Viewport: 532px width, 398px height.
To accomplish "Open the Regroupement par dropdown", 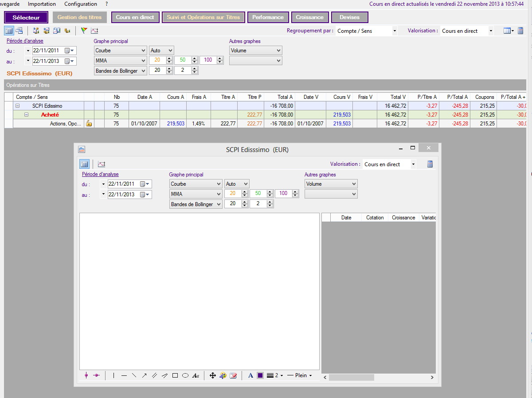I will point(367,31).
